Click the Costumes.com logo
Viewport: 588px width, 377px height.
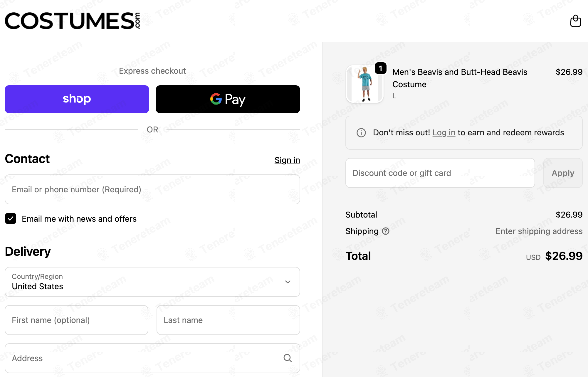[x=73, y=21]
